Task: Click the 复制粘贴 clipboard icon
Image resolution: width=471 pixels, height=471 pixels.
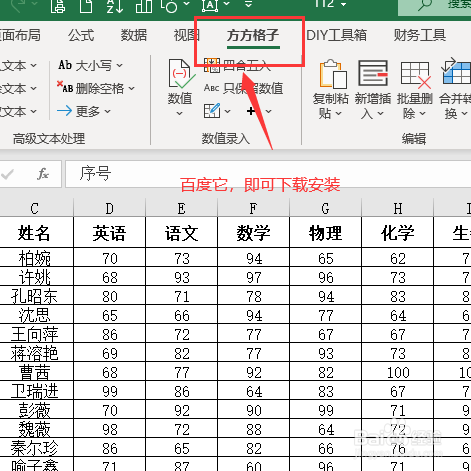Action: point(334,74)
